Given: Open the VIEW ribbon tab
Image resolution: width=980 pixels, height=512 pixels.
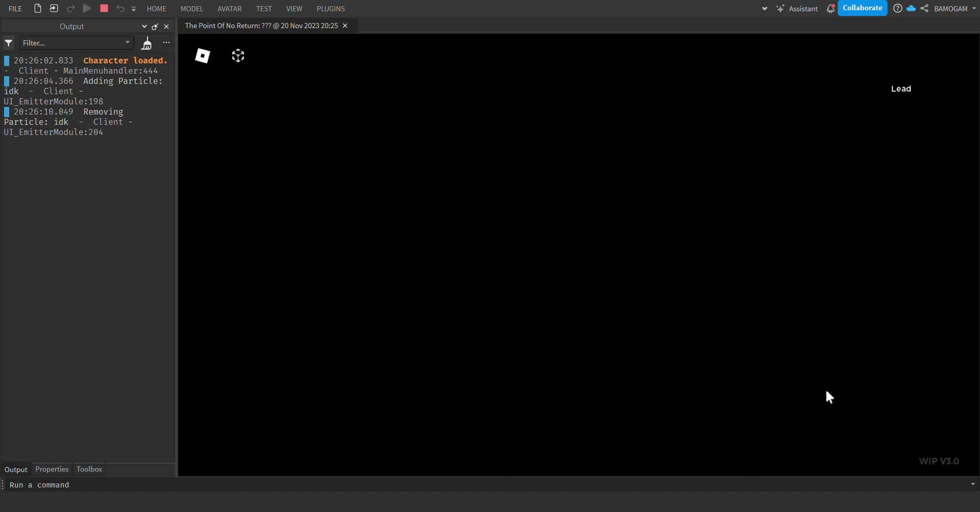Looking at the screenshot, I should [x=294, y=9].
